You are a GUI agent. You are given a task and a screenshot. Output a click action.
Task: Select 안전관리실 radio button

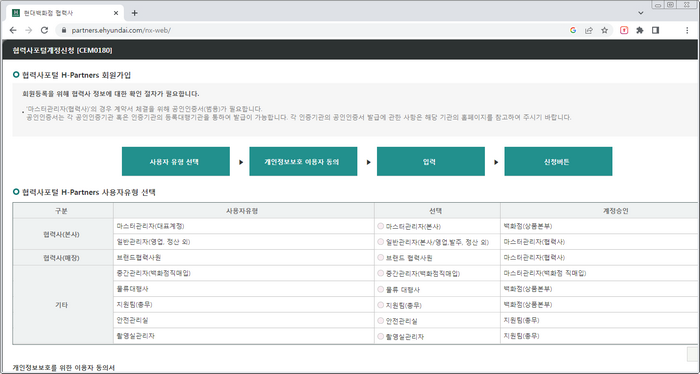coord(380,320)
